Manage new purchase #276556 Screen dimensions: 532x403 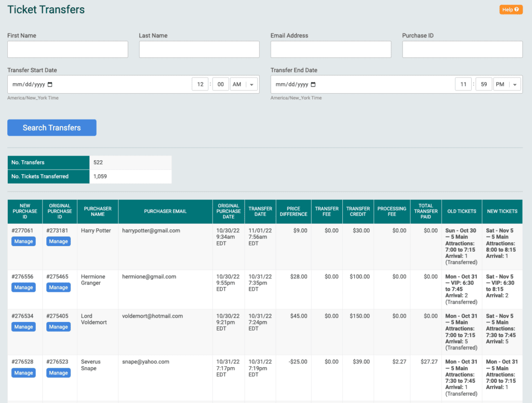23,287
